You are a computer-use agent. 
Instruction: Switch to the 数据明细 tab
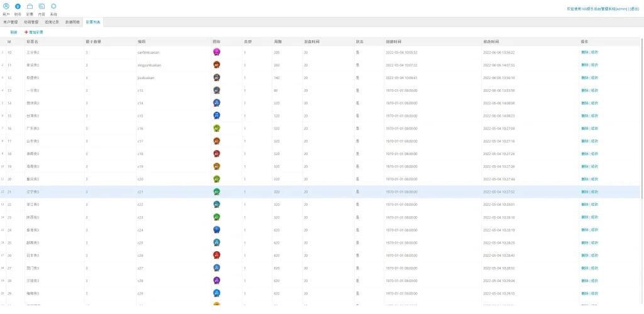click(72, 22)
